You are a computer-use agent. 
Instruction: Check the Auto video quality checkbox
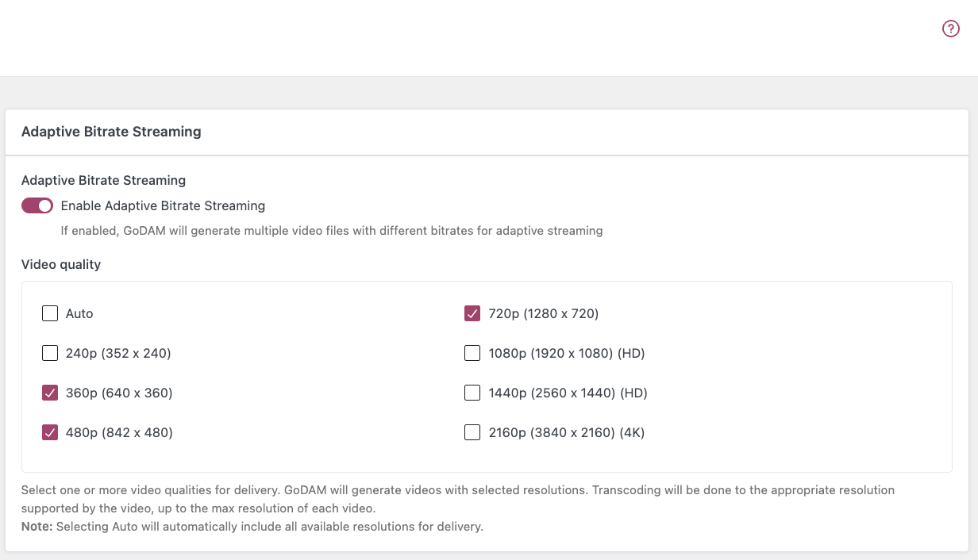[x=50, y=313]
